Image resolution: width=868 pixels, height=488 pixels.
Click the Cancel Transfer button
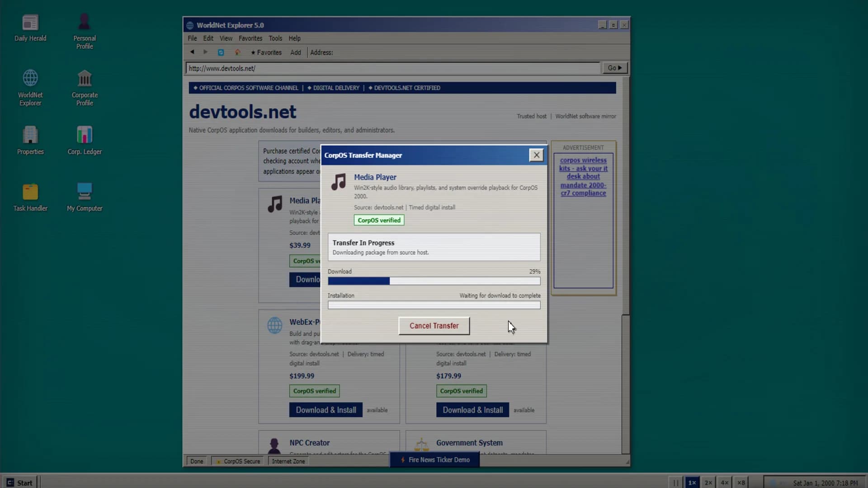coord(434,326)
